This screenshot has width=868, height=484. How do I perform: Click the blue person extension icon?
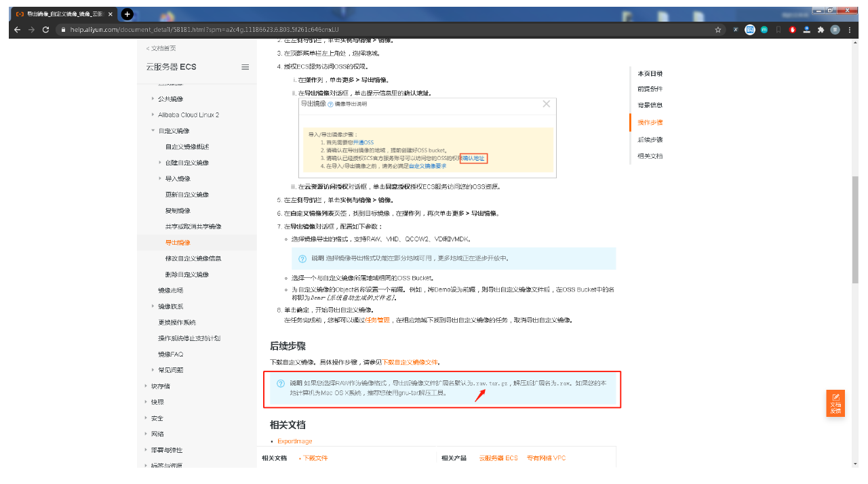807,30
